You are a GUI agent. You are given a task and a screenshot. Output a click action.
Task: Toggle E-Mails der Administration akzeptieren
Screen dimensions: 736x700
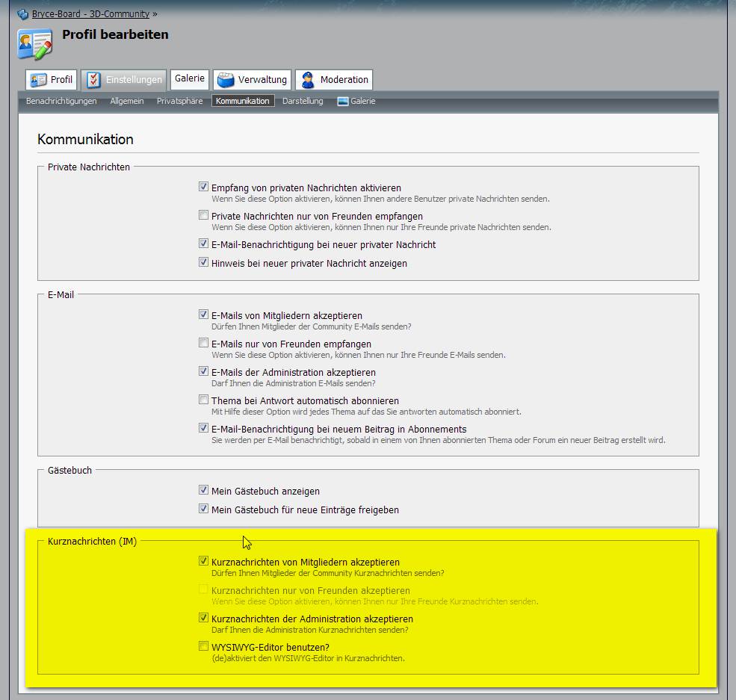click(x=203, y=371)
